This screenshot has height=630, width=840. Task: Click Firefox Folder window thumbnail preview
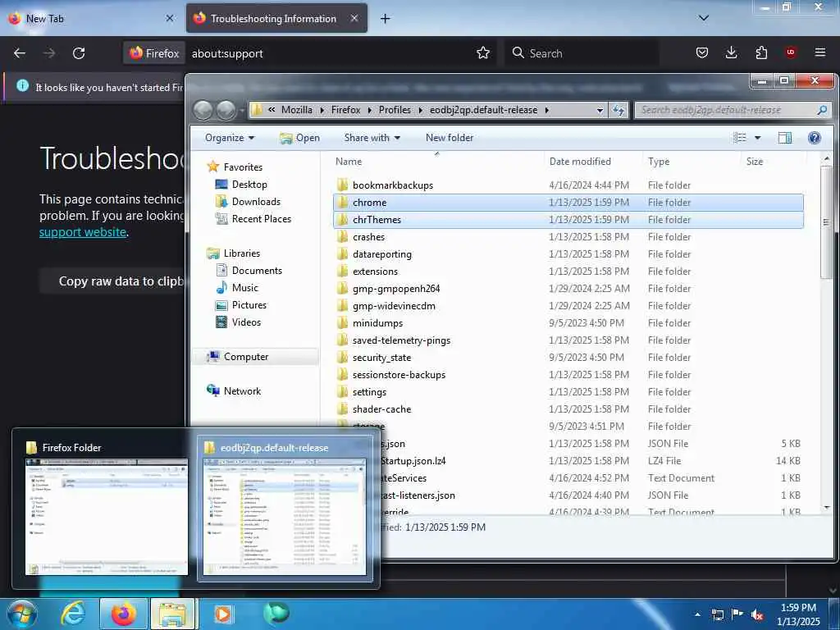pos(106,517)
